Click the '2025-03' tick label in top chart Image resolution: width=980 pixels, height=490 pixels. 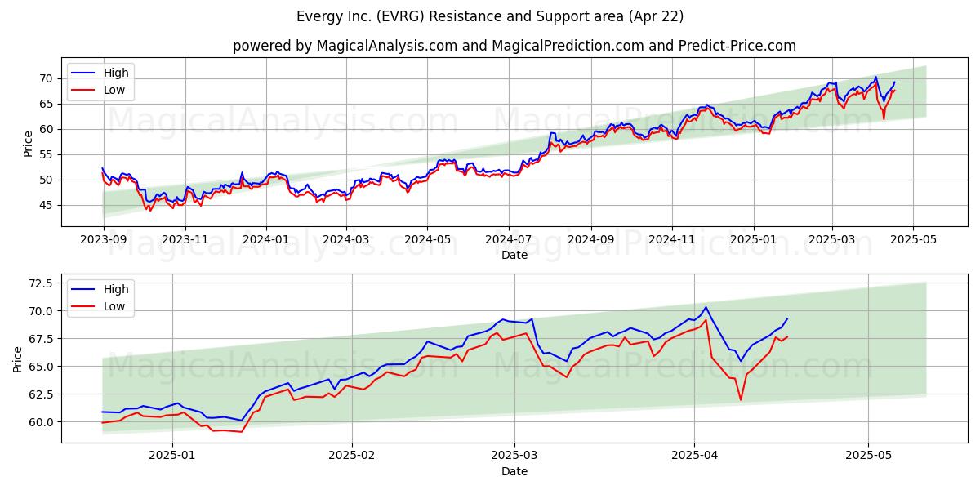pos(832,240)
